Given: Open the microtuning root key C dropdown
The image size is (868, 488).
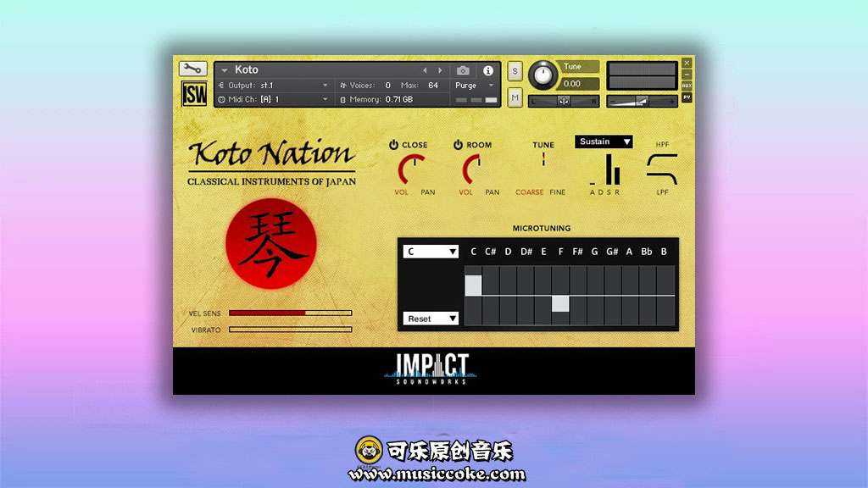Looking at the screenshot, I should [431, 251].
